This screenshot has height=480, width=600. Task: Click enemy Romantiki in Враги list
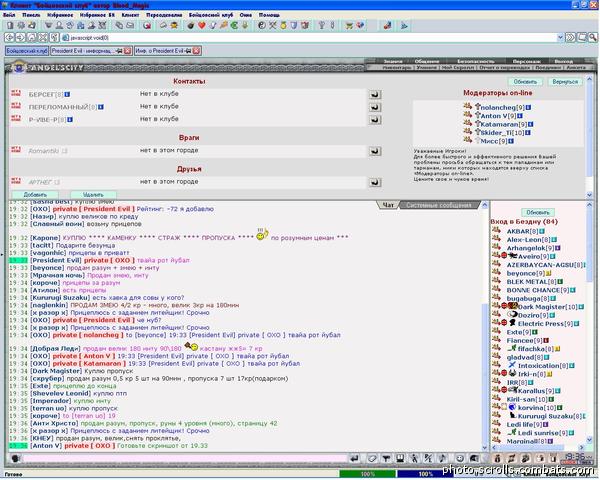48,151
